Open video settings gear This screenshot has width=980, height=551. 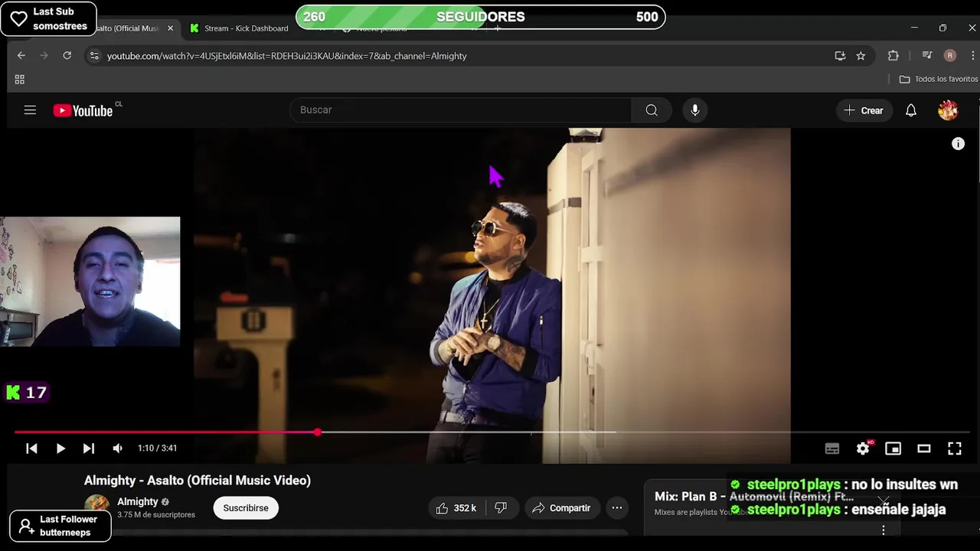863,448
